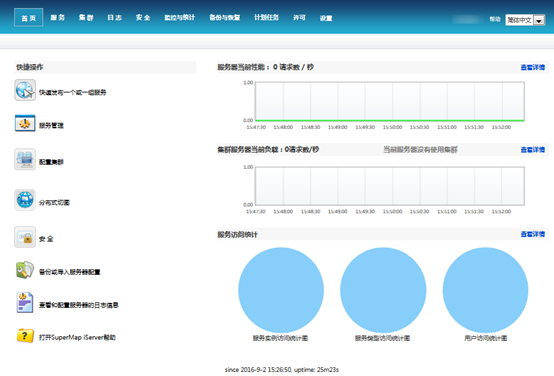Click the log document icon
This screenshot has width=554, height=376.
pyautogui.click(x=25, y=302)
